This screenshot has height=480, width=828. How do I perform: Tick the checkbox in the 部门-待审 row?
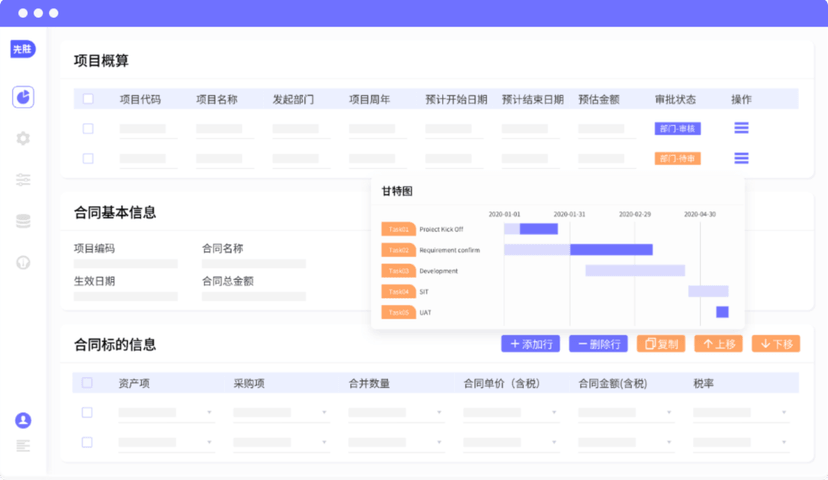88,158
